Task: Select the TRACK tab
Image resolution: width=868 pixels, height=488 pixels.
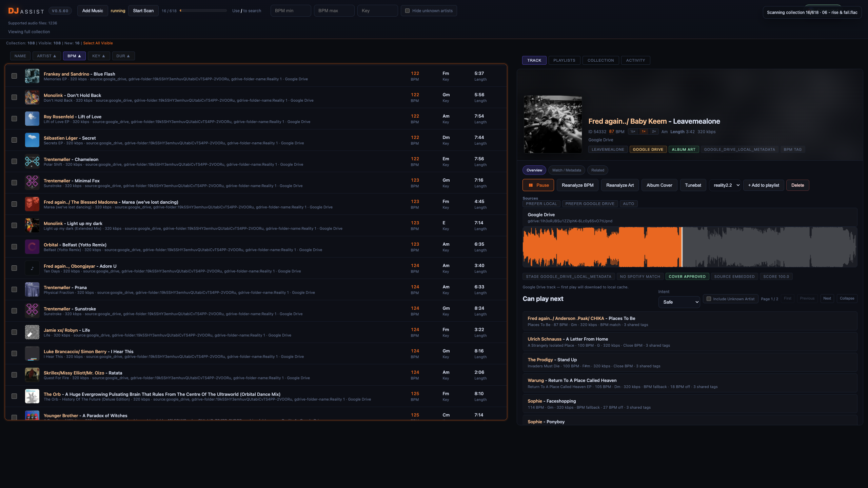Action: (534, 60)
